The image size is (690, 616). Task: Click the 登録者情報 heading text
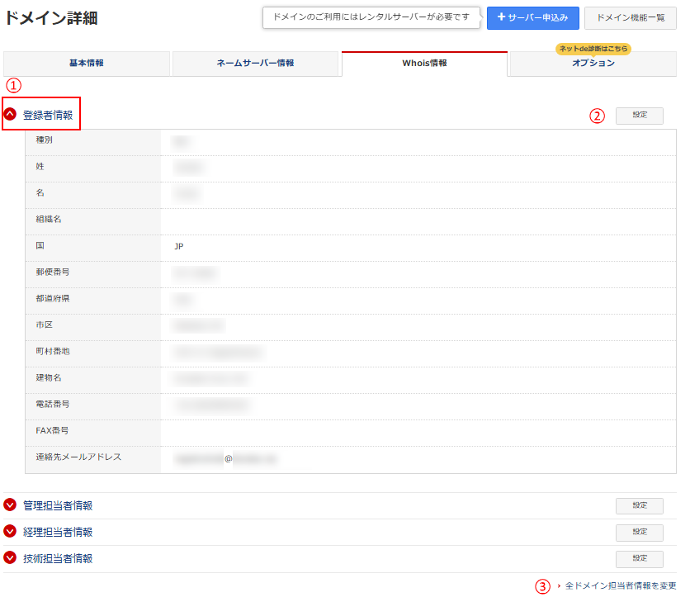point(48,115)
